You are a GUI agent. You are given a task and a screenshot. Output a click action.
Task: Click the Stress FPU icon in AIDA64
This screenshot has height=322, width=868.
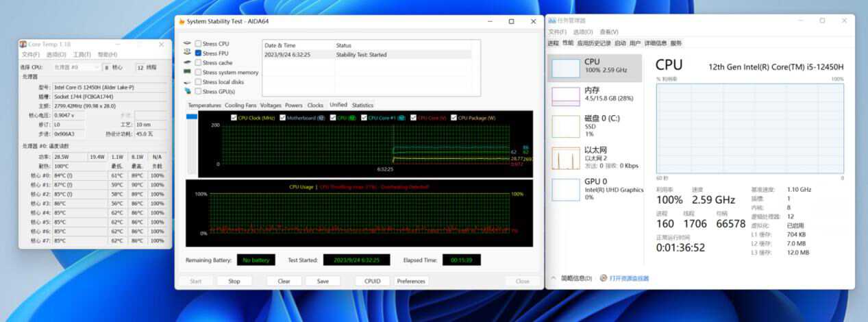[187, 53]
